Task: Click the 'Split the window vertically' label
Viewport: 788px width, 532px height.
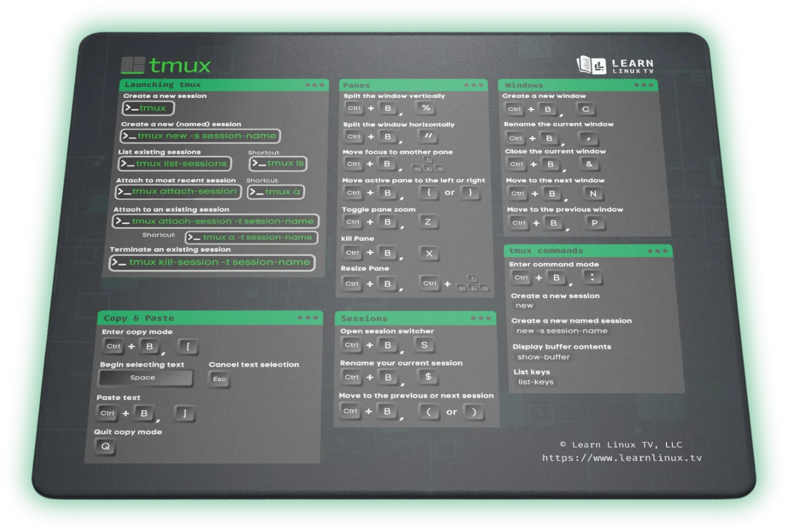Action: click(x=394, y=96)
